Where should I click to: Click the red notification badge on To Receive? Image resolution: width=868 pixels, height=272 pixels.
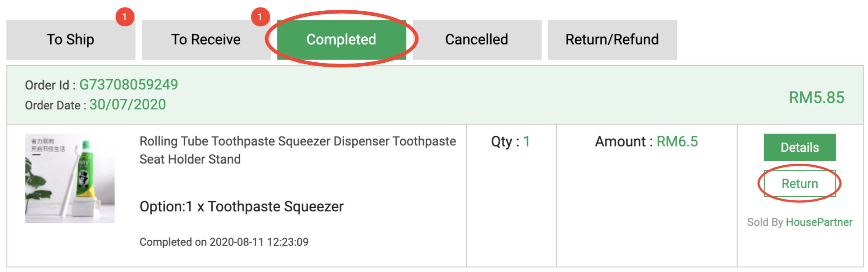pos(260,17)
